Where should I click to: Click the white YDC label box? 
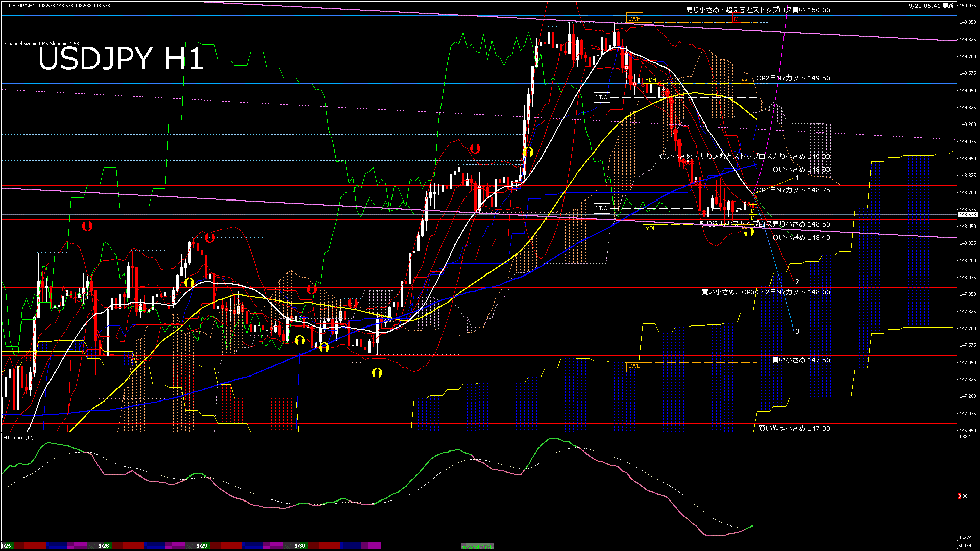pyautogui.click(x=602, y=208)
